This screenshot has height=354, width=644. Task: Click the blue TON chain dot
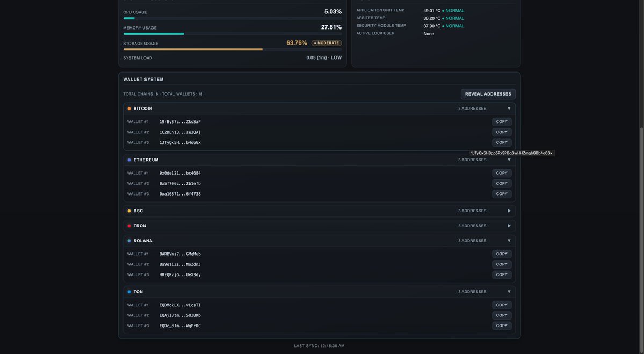click(129, 292)
